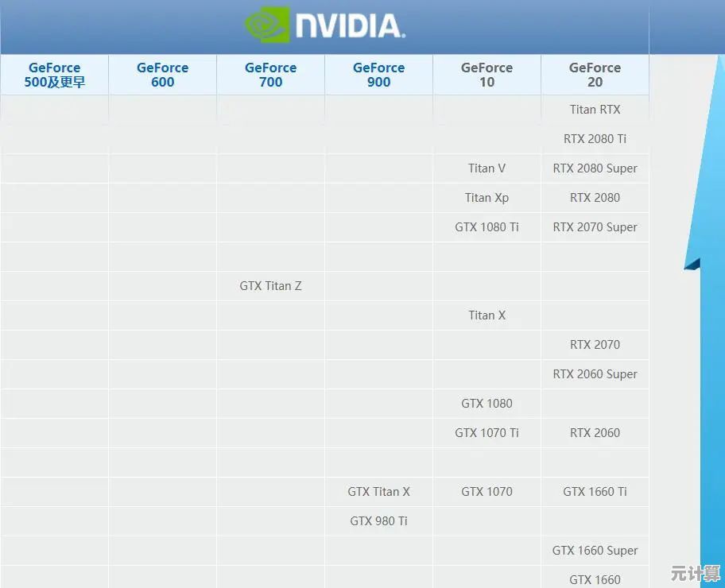Select Titan V in the GeForce 10 column
725x588 pixels.
[487, 168]
